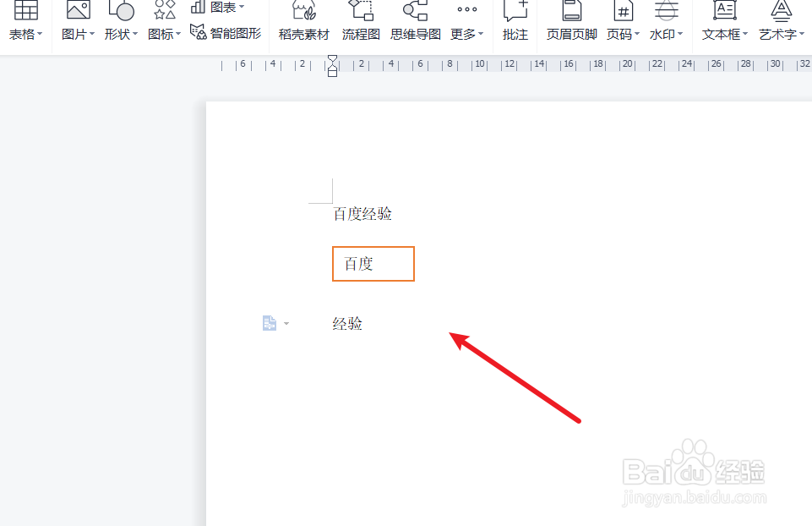The height and width of the screenshot is (526, 812).
Task: Expand the 表格 dropdown arrow
Action: 40,34
